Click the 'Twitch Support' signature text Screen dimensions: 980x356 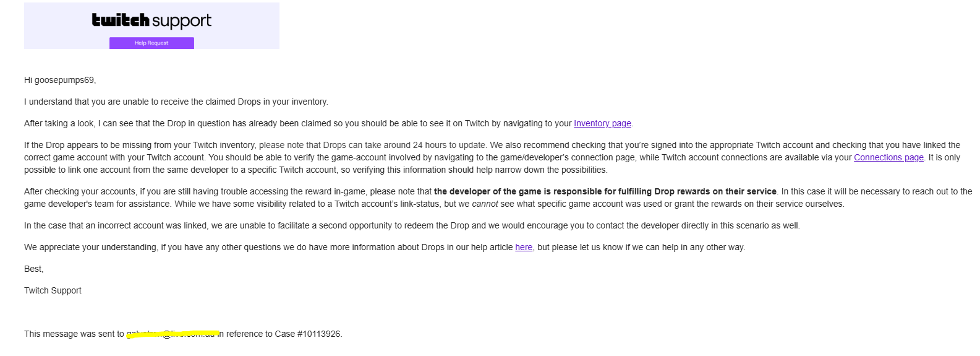tap(53, 290)
